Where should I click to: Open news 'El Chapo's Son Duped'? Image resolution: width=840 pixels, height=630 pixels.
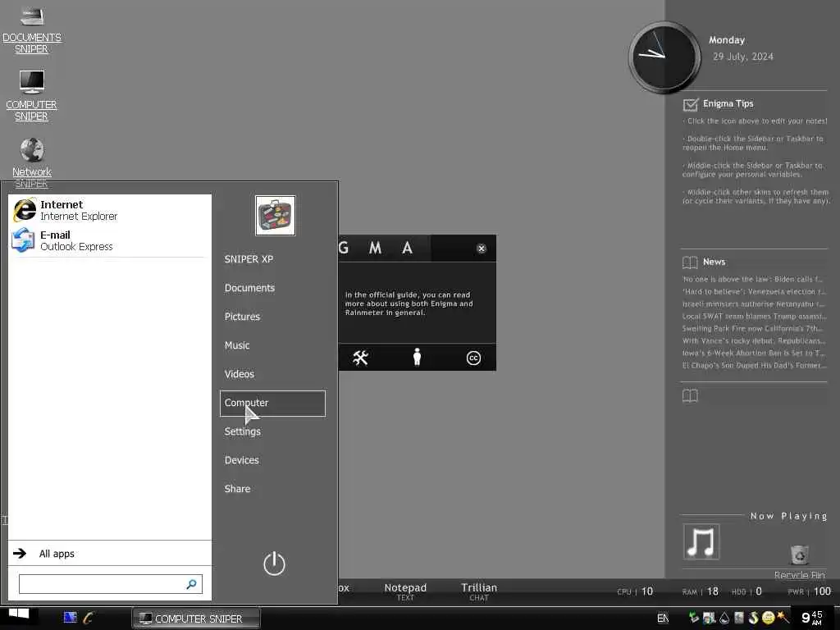point(753,365)
